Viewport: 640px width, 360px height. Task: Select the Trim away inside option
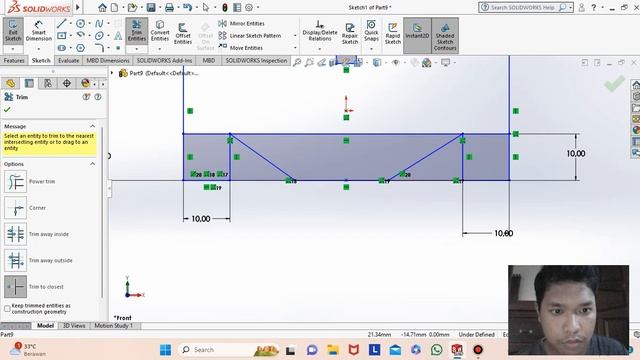(x=16, y=234)
